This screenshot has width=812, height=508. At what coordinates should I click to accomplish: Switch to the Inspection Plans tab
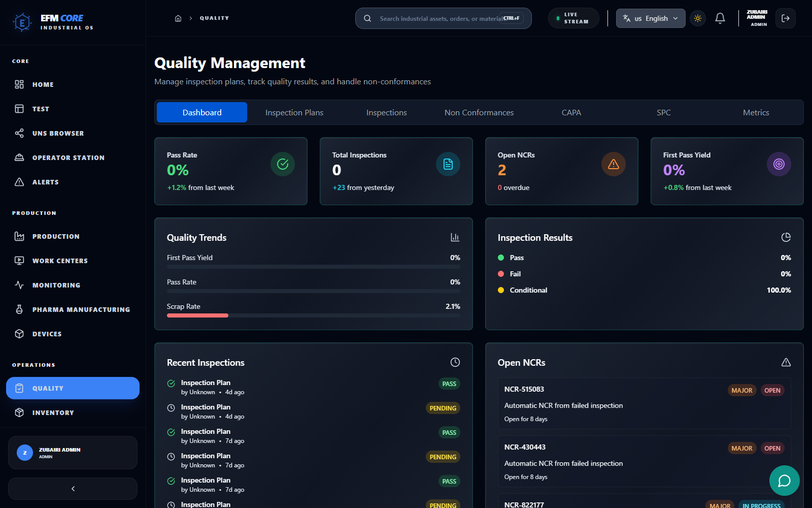pos(294,112)
